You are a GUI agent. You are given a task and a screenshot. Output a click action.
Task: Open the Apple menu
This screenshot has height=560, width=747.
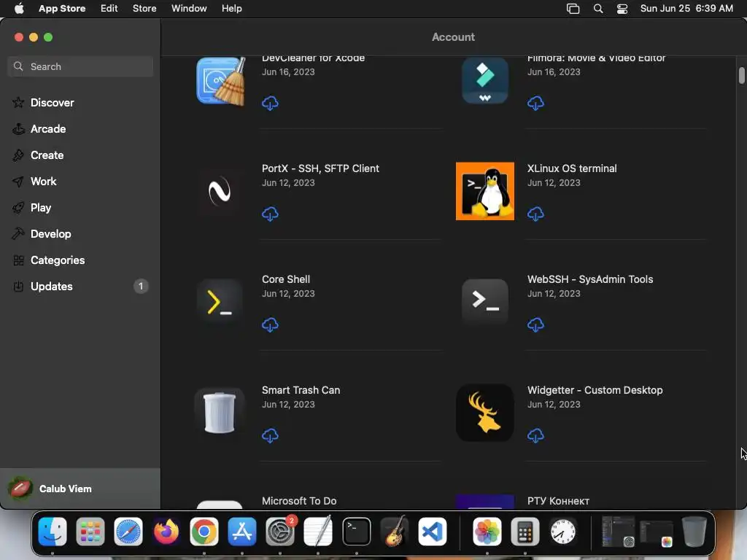click(x=19, y=9)
